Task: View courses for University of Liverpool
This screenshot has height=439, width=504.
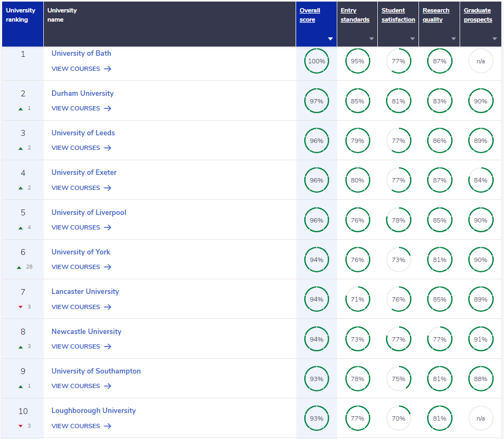Action: point(76,227)
